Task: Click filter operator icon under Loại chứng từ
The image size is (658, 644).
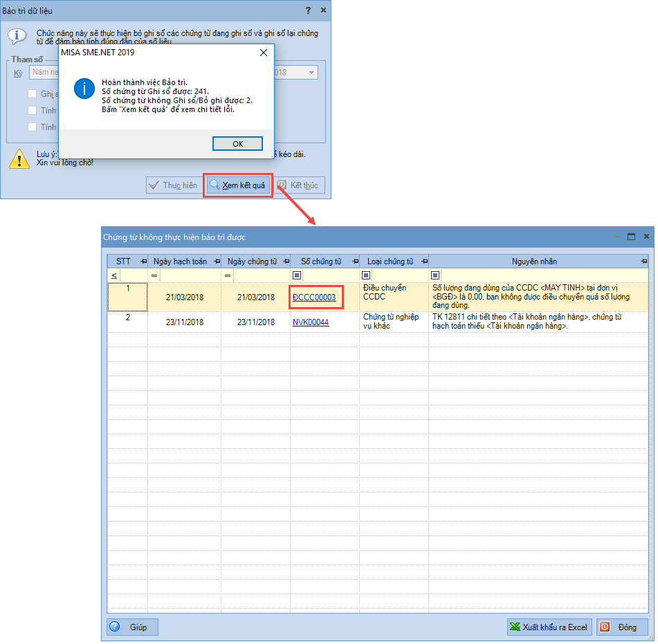Action: (366, 275)
